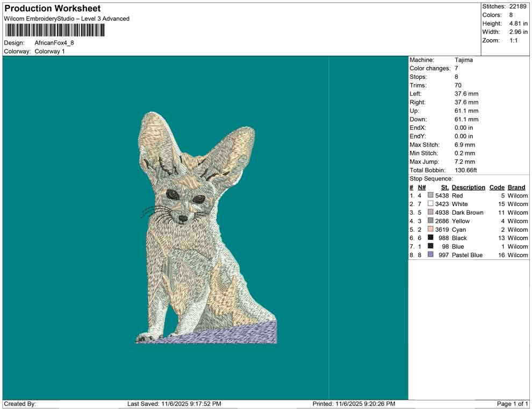Click the Red thread color swatch
532x409 pixels.
point(430,196)
